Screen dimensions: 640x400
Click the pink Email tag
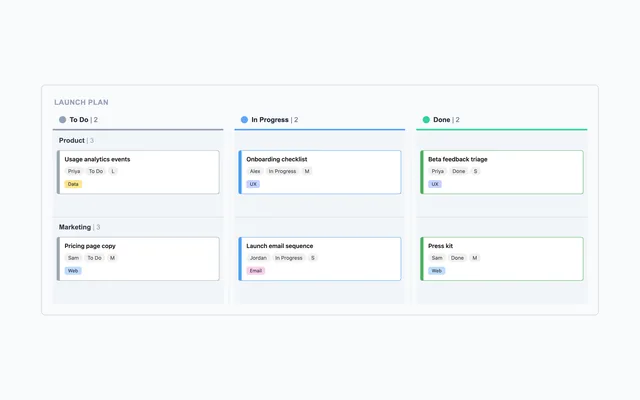click(256, 271)
